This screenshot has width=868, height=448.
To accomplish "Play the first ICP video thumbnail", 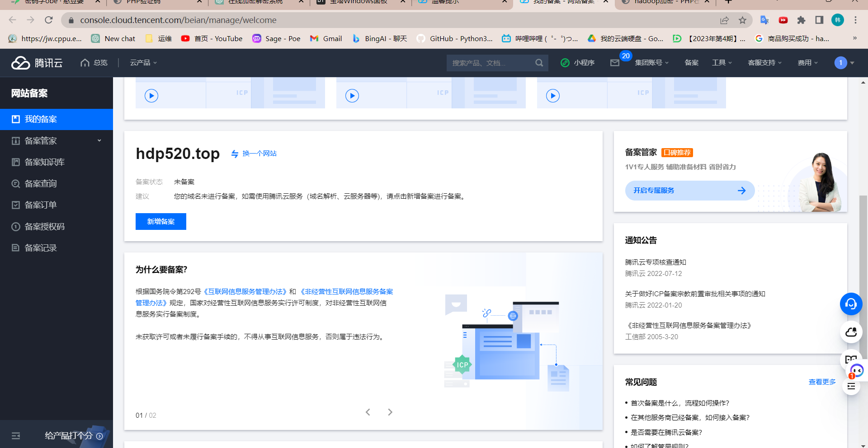I will (x=151, y=96).
